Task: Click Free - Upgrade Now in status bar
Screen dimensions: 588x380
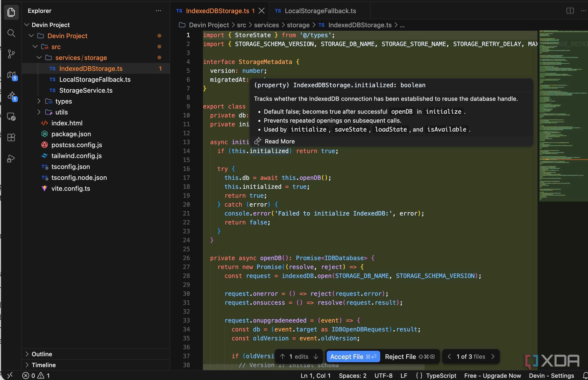Action: [x=492, y=376]
